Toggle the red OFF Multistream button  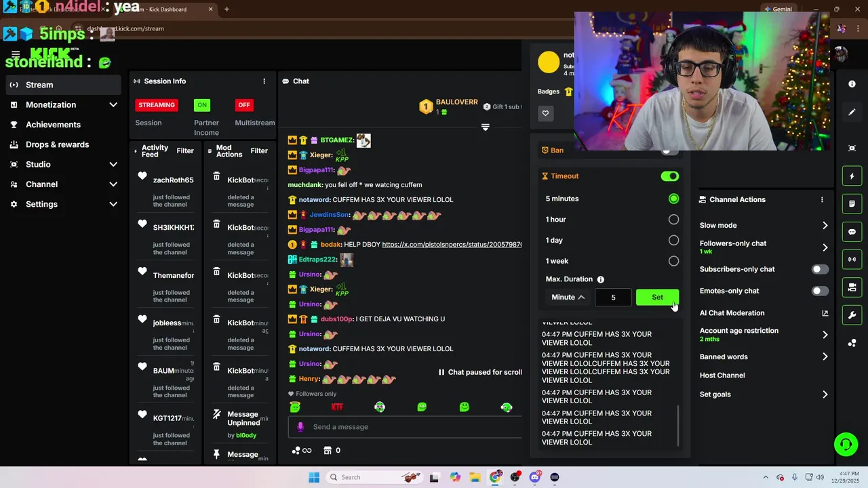pyautogui.click(x=244, y=105)
